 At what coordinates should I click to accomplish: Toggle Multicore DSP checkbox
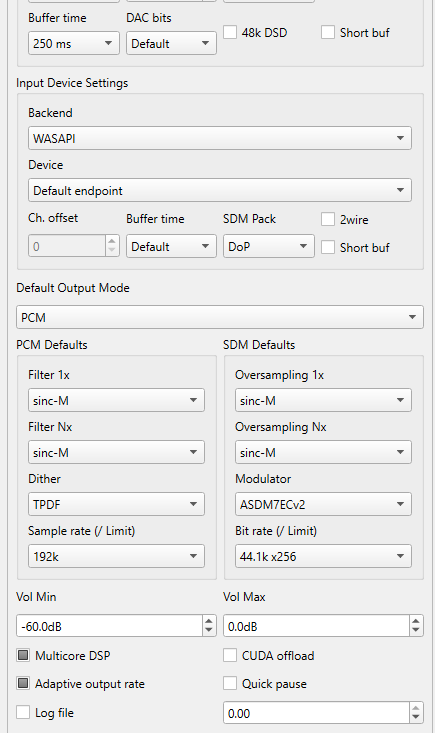click(23, 655)
